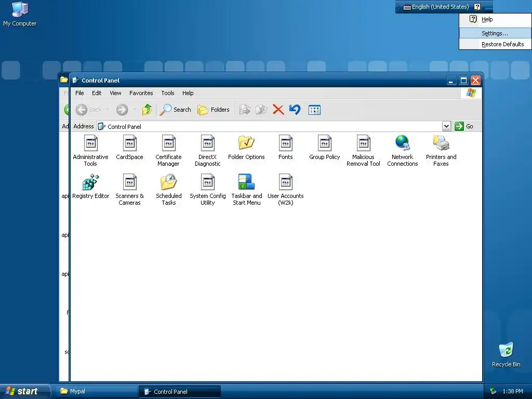The width and height of the screenshot is (532, 399).
Task: Click the Back toolbar button
Action: click(89, 110)
